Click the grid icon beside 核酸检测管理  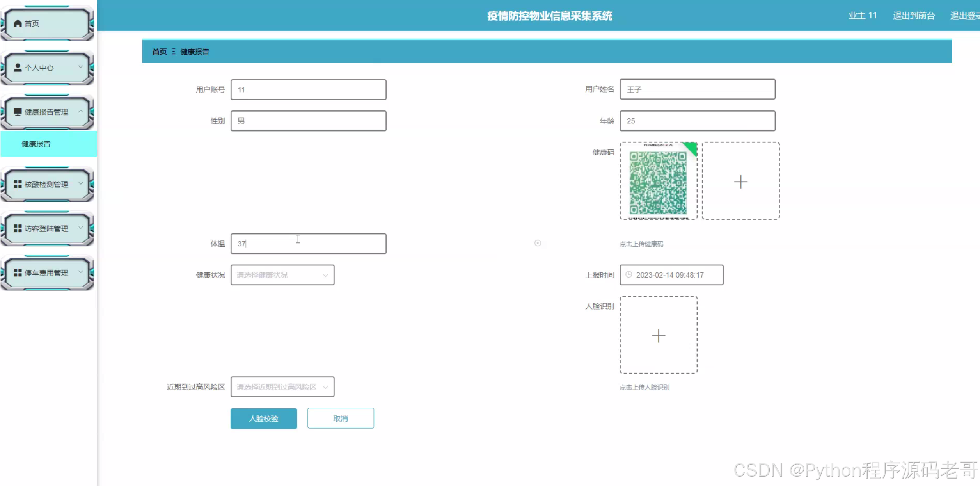[18, 184]
